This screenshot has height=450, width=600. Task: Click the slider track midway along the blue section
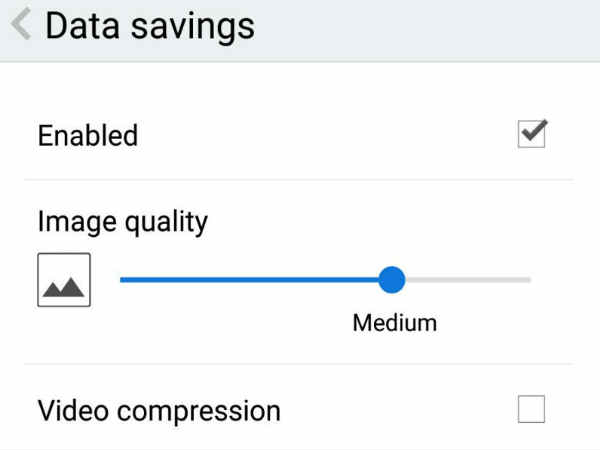coord(249,280)
